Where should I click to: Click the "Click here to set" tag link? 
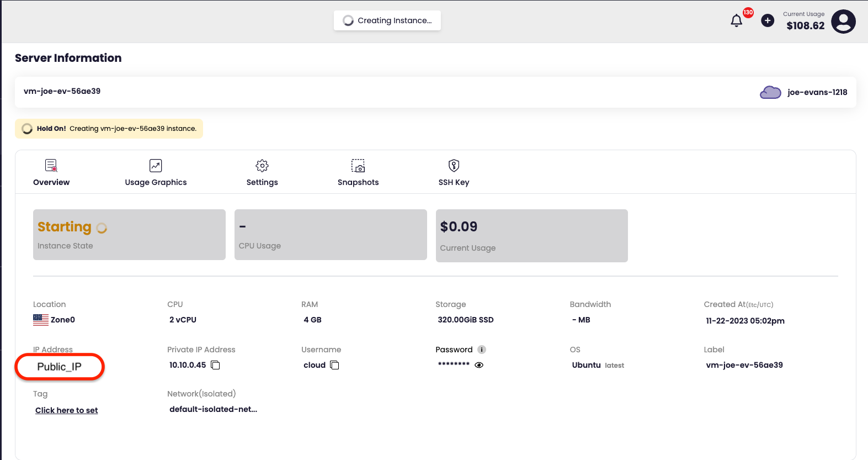tap(67, 410)
